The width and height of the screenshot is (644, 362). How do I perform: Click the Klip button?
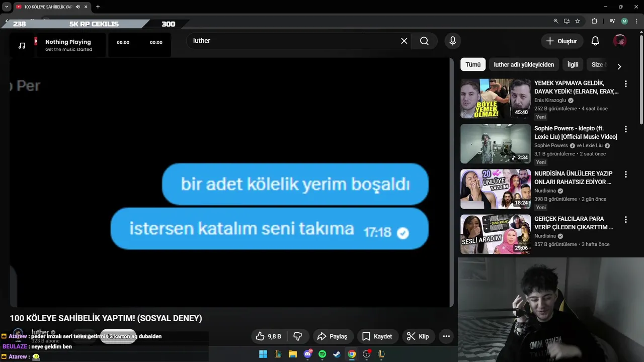pos(418,336)
